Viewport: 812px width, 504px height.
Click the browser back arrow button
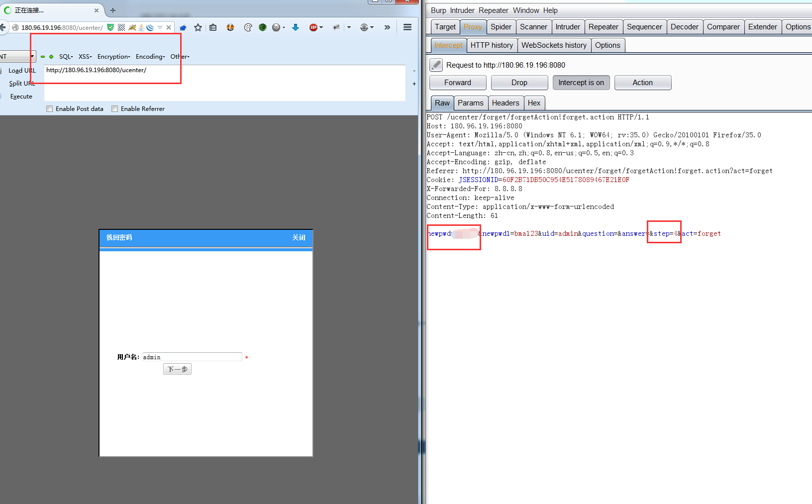pos(2,27)
